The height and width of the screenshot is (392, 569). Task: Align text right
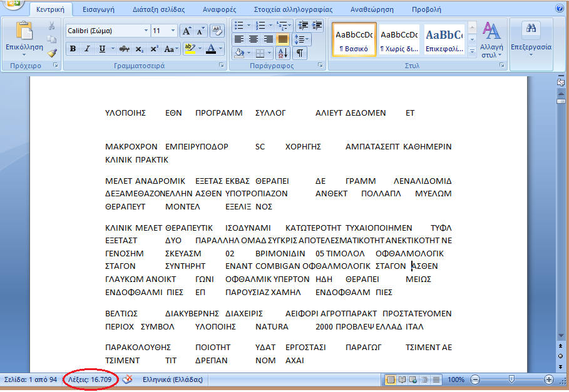pos(268,39)
